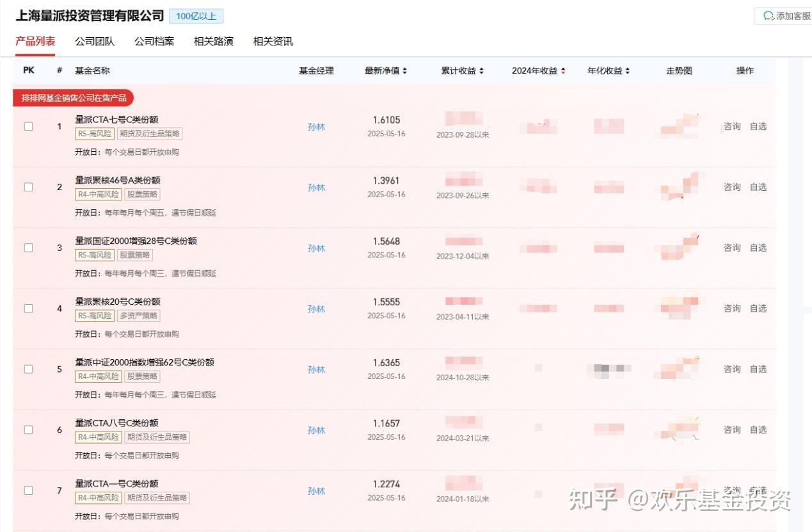Screen dimensions: 812x532
Task: View the 相关路演 tab
Action: 213,40
